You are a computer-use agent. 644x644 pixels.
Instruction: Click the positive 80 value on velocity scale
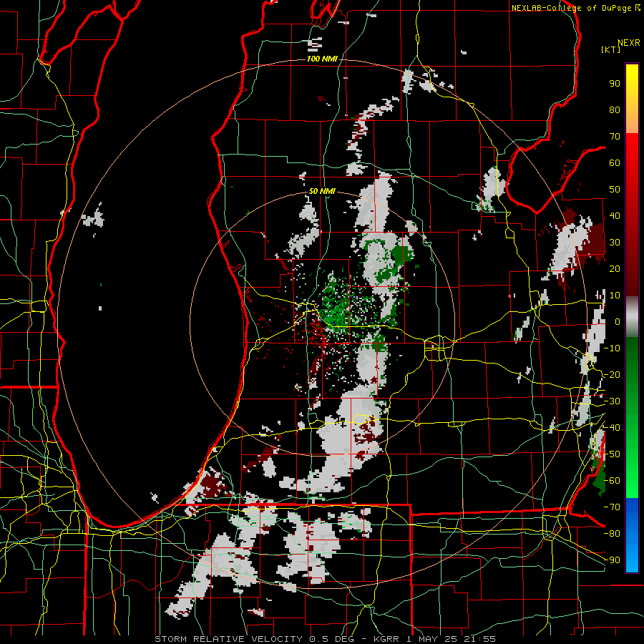pyautogui.click(x=615, y=110)
